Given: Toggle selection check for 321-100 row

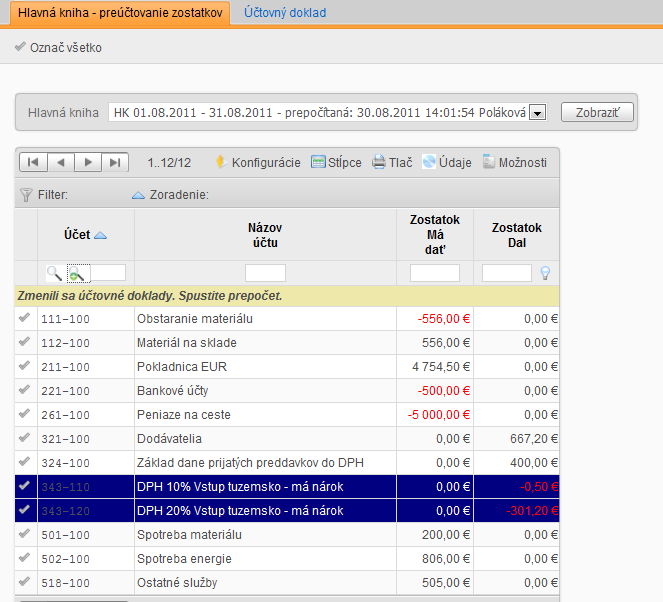Looking at the screenshot, I should 25,438.
